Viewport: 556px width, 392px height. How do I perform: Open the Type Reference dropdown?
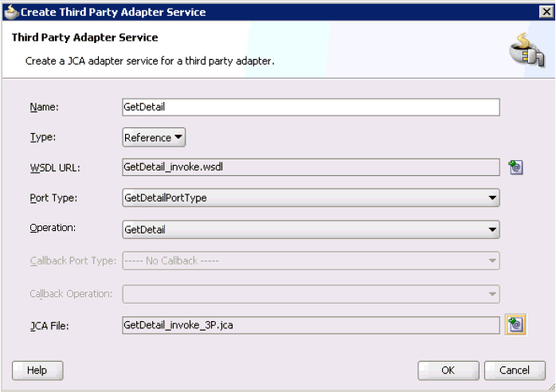tap(154, 137)
